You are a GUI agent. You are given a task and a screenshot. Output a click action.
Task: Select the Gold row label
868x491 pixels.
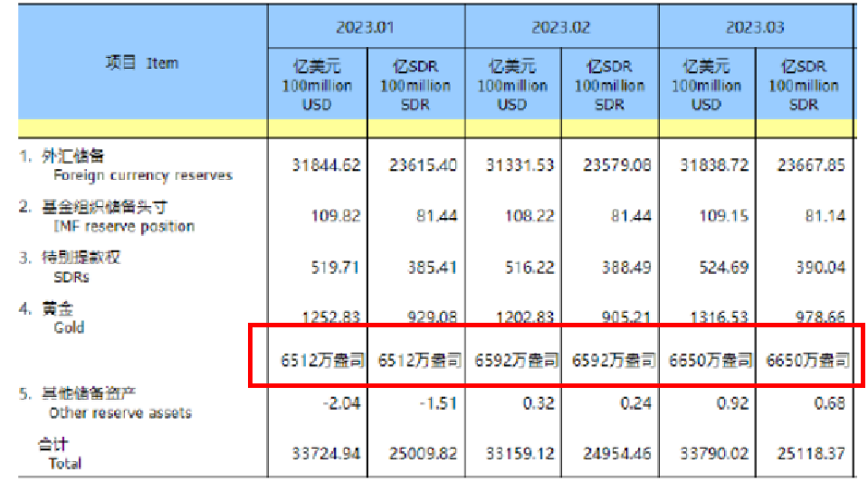[x=69, y=328]
